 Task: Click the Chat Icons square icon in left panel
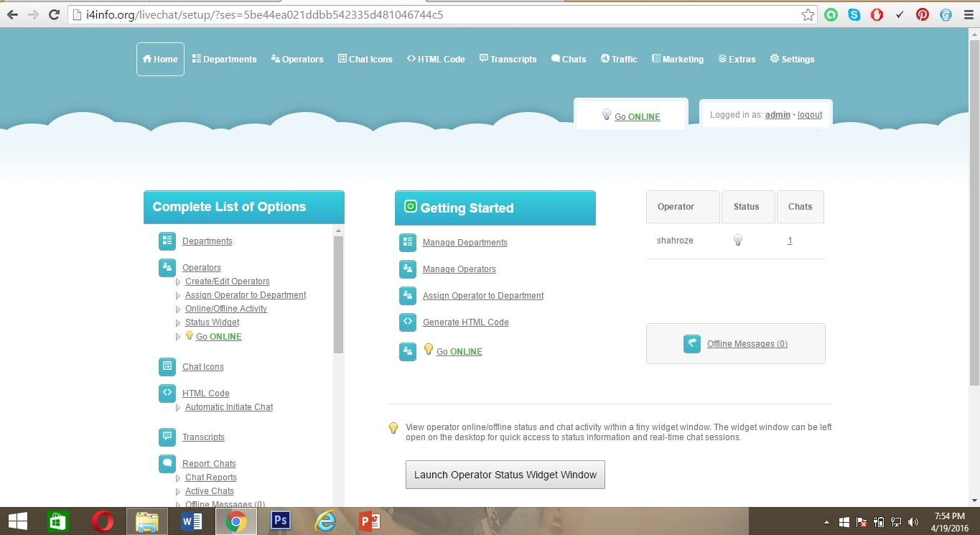pyautogui.click(x=167, y=367)
